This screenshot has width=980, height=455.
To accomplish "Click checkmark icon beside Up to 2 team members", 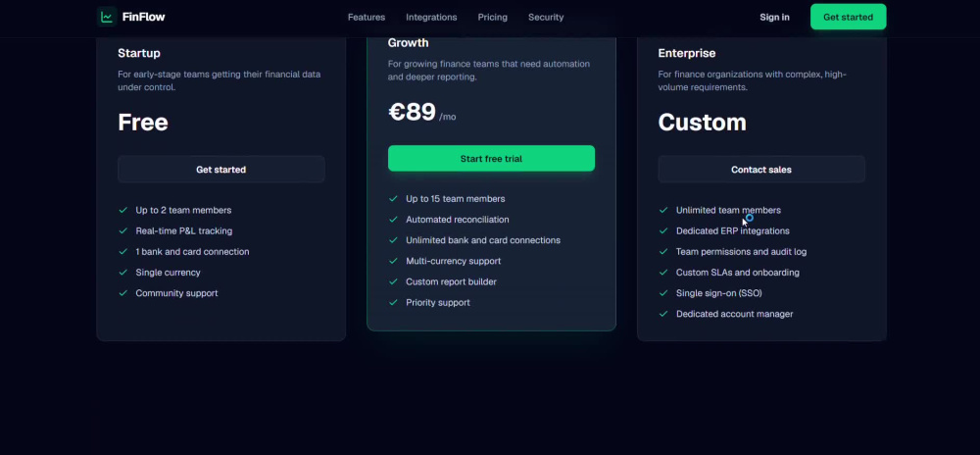I will pyautogui.click(x=123, y=210).
